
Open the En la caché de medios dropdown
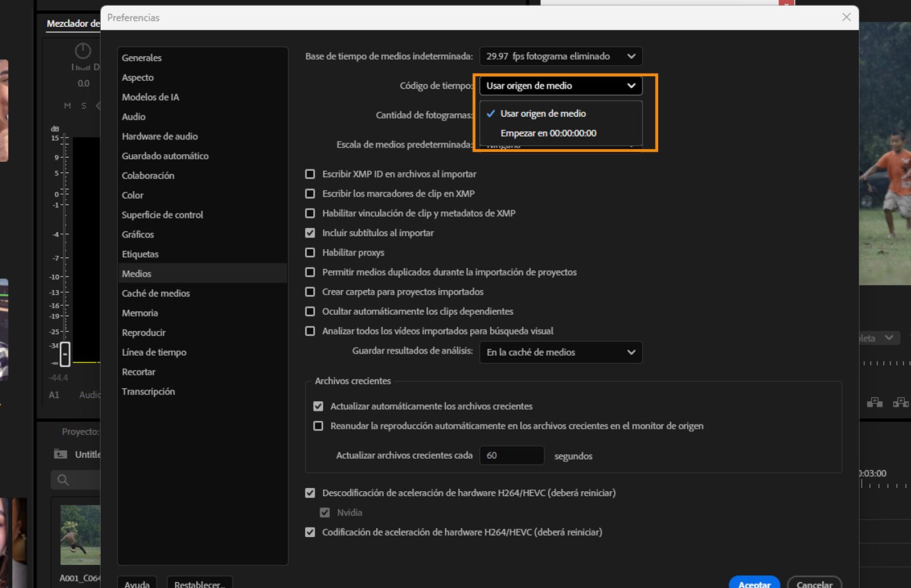pos(560,352)
